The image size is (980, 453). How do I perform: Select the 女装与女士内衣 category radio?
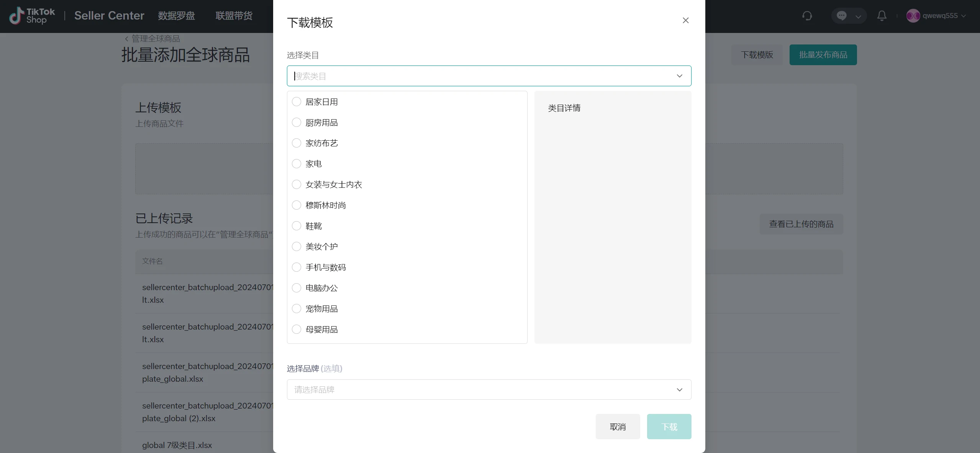tap(297, 185)
